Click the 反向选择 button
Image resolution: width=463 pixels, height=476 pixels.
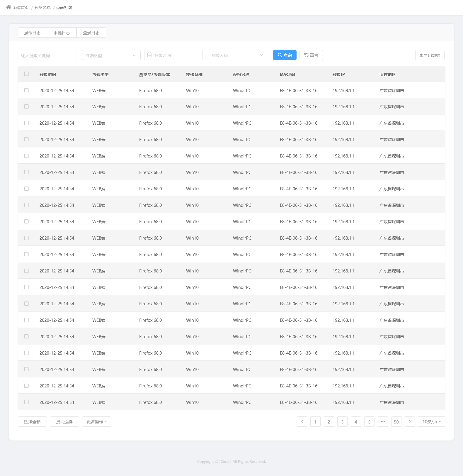pos(64,421)
